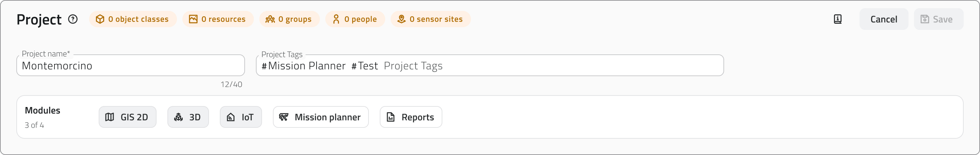The height and width of the screenshot is (155, 980).
Task: Click the sensor sites location pin icon
Action: pyautogui.click(x=402, y=19)
